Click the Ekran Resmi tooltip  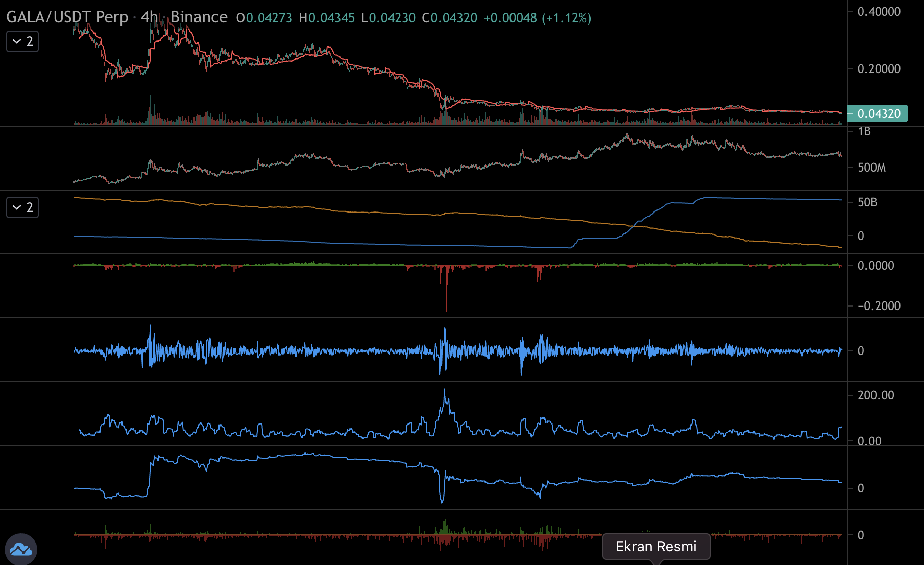[656, 547]
